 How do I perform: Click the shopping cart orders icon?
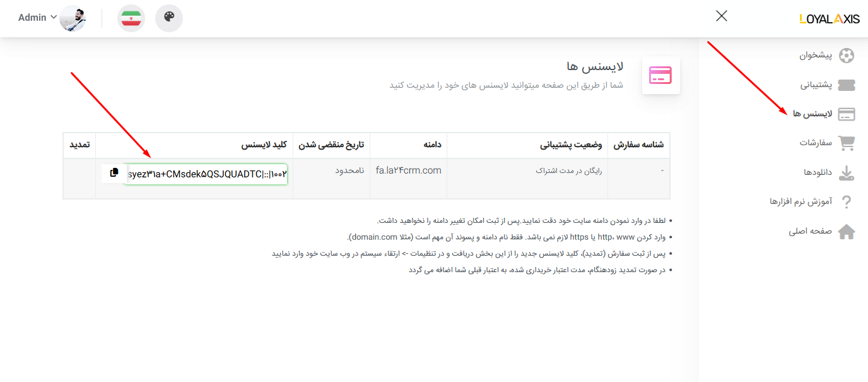pos(847,143)
